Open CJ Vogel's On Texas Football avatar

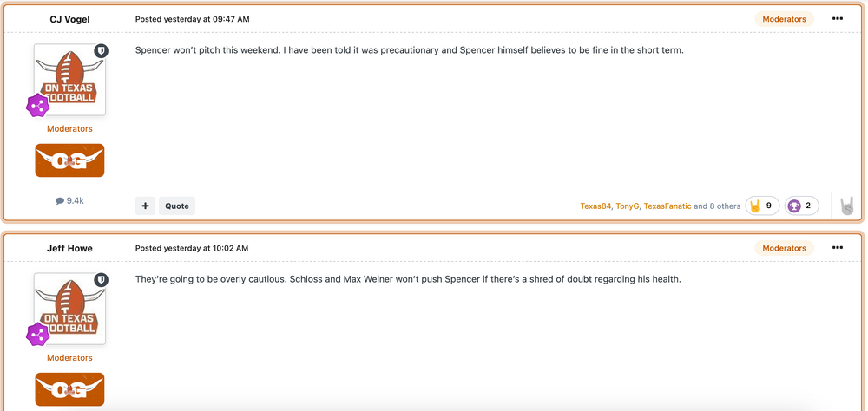click(69, 80)
